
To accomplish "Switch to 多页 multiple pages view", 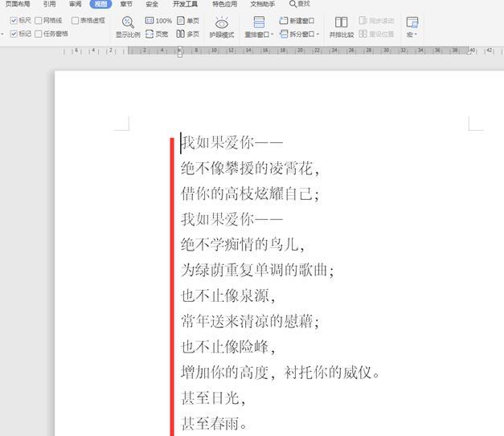I will [x=188, y=34].
